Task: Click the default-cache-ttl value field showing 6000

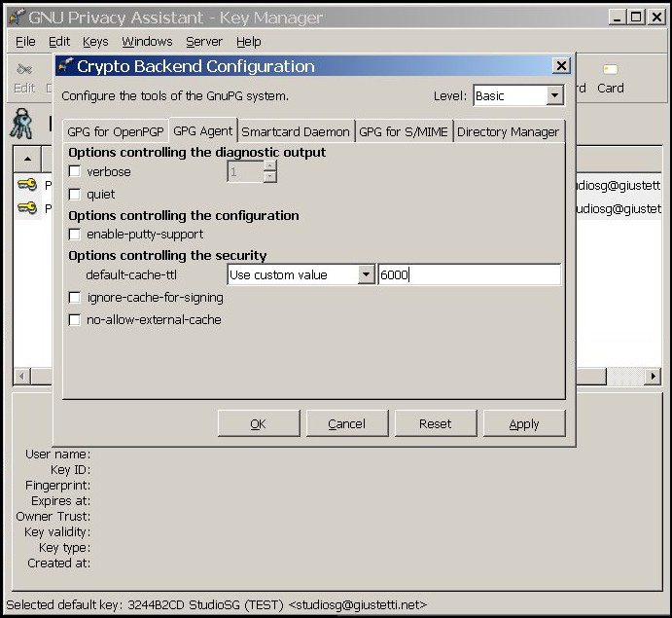Action: pyautogui.click(x=470, y=274)
